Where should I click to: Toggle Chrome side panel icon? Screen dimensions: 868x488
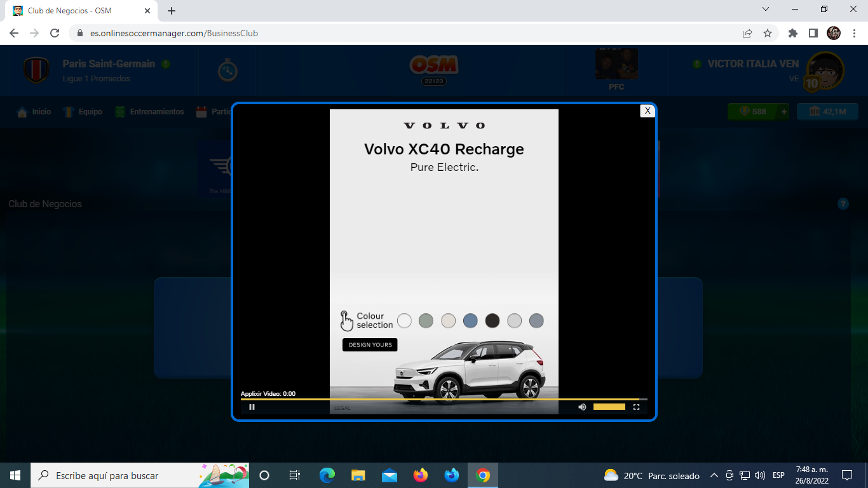pos(813,33)
